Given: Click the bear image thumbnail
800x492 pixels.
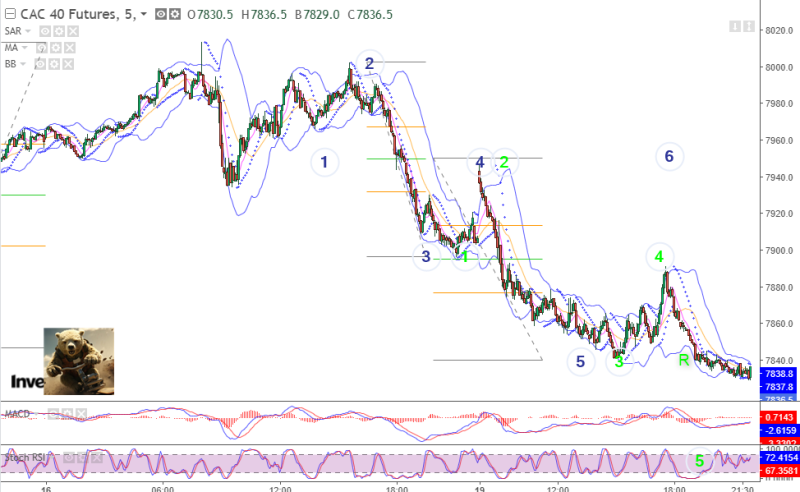Looking at the screenshot, I should (x=79, y=361).
